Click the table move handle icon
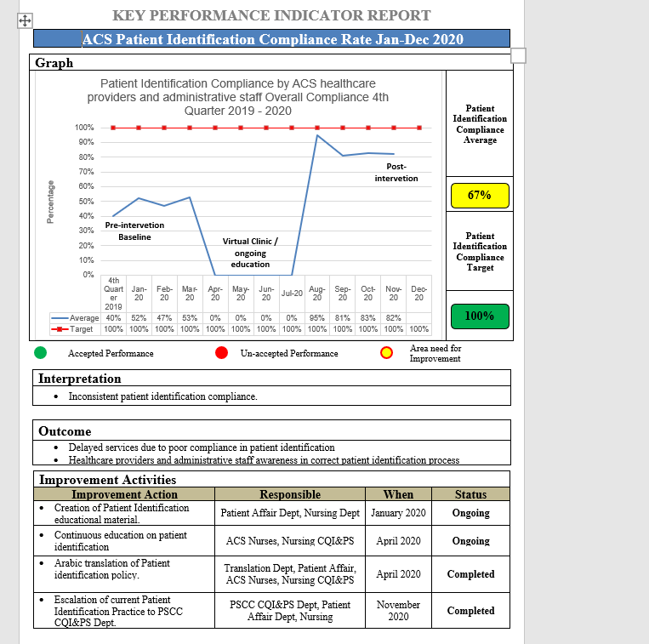 (25, 20)
